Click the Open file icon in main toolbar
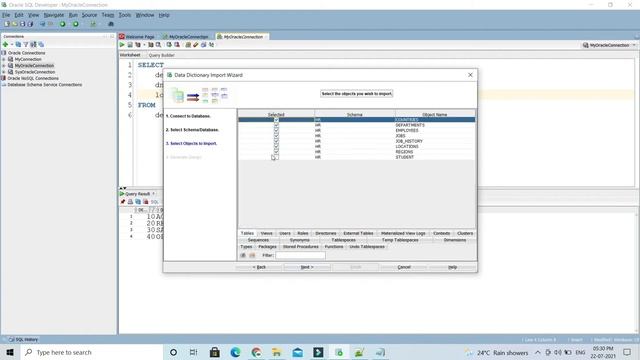The image size is (640, 360). [14, 24]
